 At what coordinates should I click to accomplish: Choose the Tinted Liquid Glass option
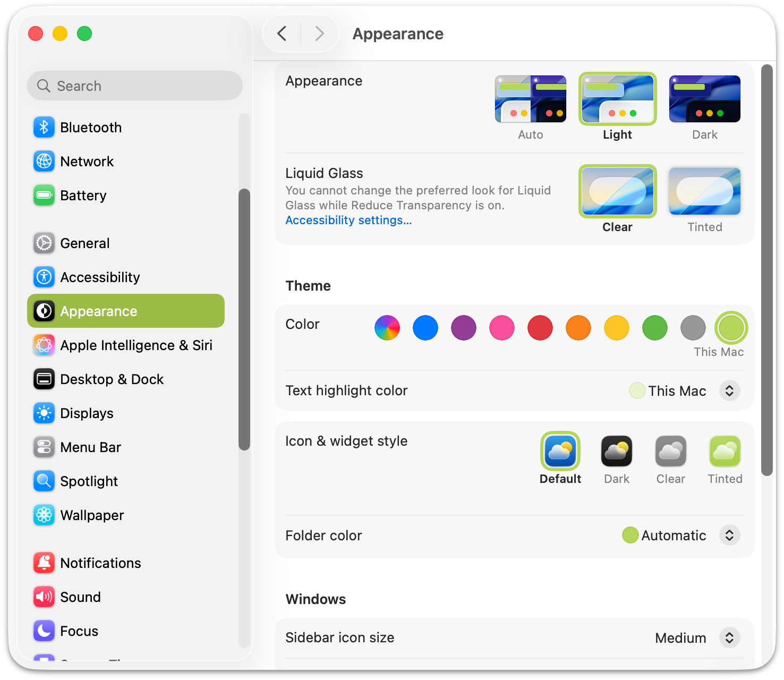click(x=704, y=192)
